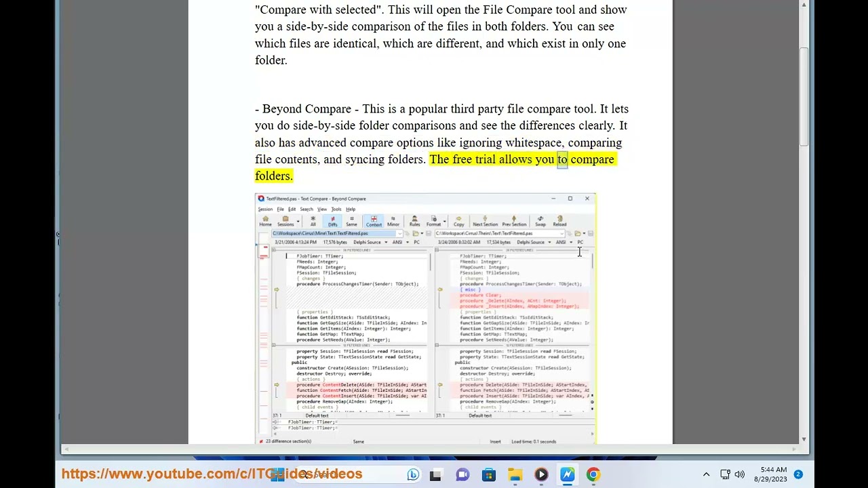The image size is (868, 488).
Task: Open Help menu in Beyond Compare
Action: [351, 209]
